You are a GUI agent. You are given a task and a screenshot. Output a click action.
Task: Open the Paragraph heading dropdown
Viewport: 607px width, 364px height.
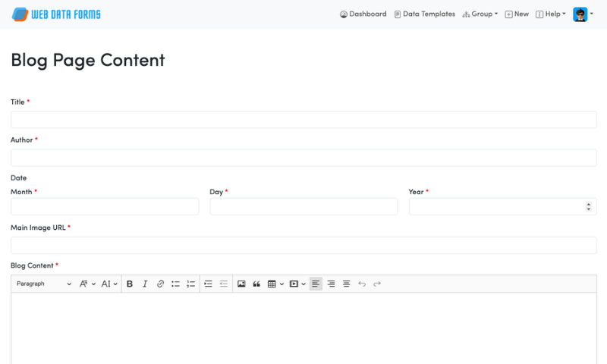44,284
